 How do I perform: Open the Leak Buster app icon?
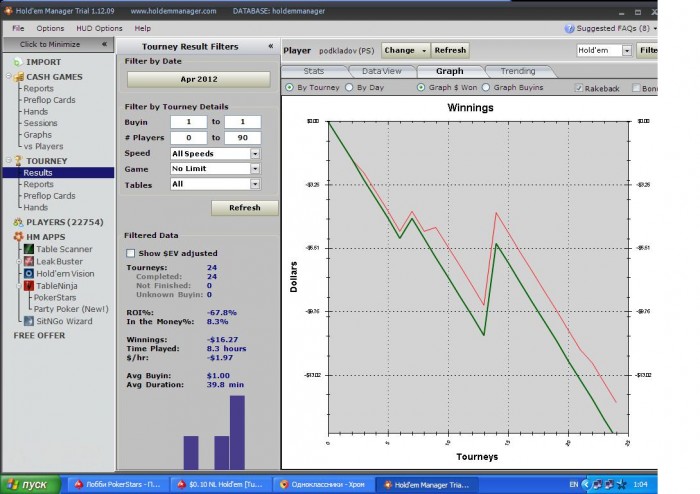29,262
